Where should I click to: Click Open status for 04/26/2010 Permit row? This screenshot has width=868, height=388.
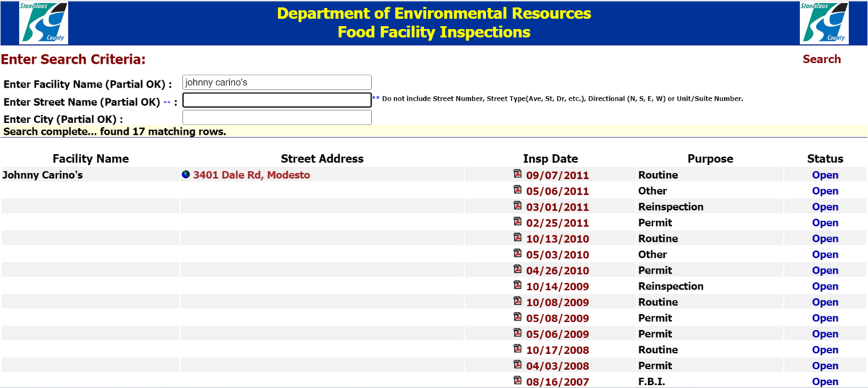pos(825,271)
